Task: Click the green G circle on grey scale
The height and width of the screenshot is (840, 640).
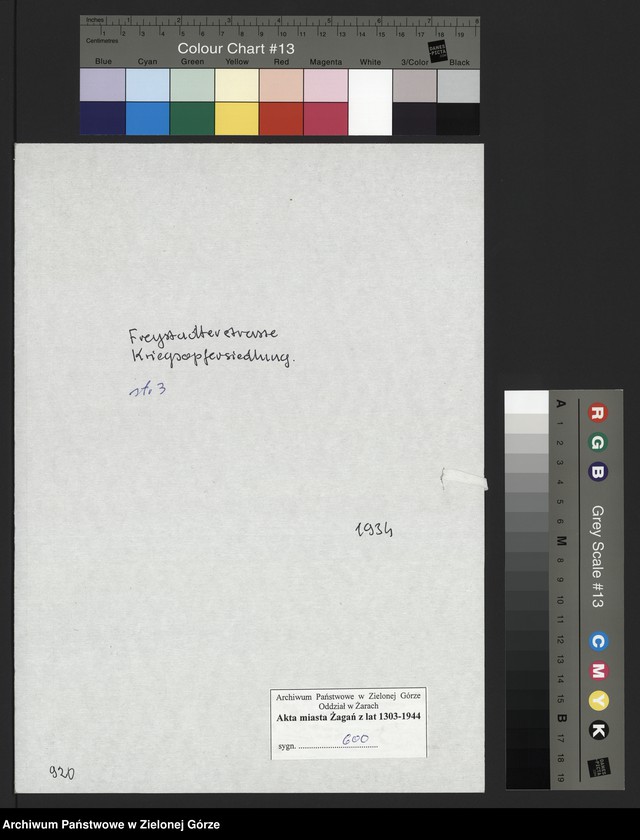Action: click(x=597, y=442)
